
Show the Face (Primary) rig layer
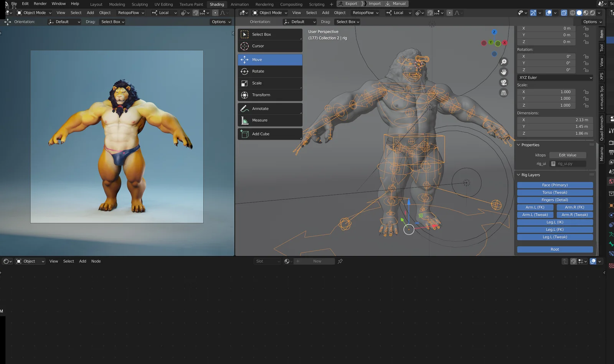tap(555, 185)
